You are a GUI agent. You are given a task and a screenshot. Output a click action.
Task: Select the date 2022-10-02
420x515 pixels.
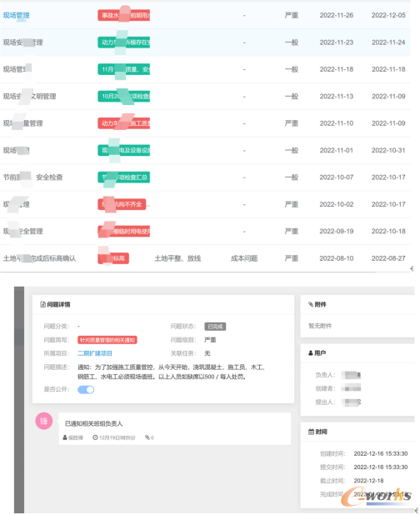(x=337, y=204)
